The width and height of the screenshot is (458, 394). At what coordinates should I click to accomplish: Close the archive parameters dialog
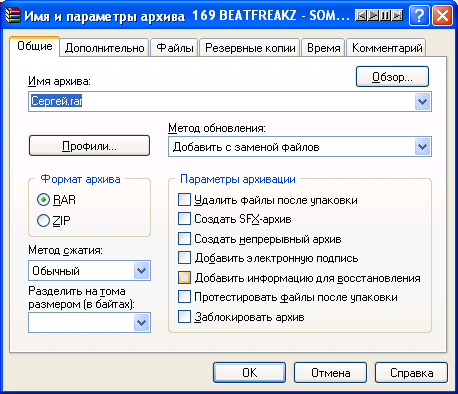pyautogui.click(x=443, y=16)
